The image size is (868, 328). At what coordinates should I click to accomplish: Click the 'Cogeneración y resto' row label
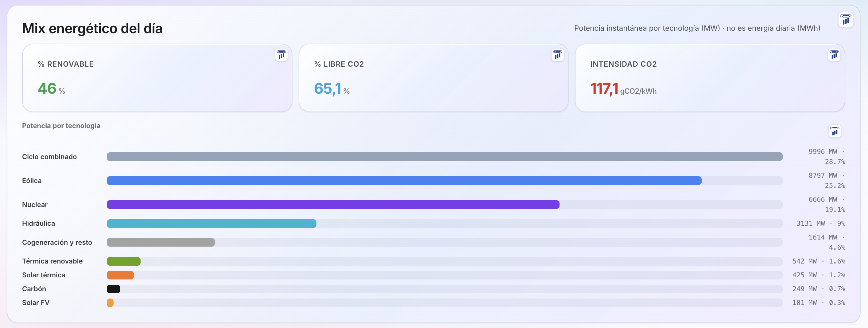pyautogui.click(x=57, y=242)
